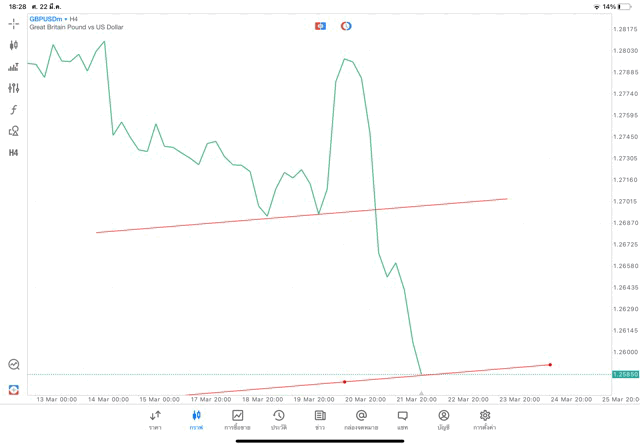Image resolution: width=640 pixels, height=447 pixels.
Task: Open the chart settings sliders icon
Action: tap(14, 88)
